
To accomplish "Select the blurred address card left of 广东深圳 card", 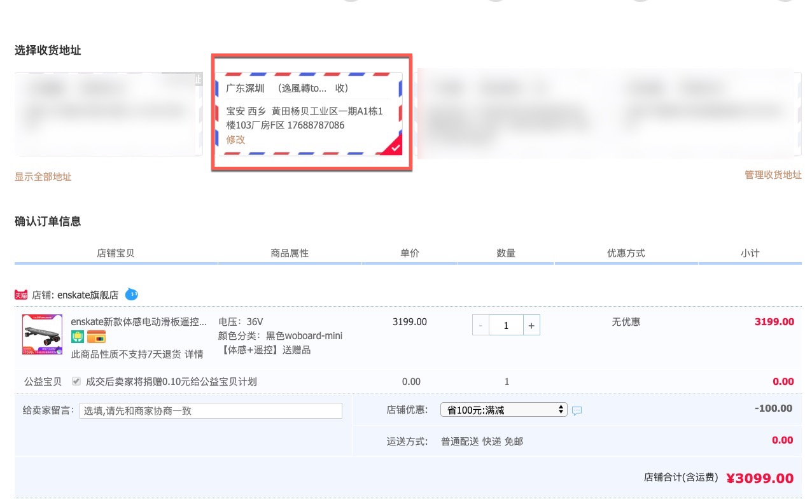I will [108, 114].
